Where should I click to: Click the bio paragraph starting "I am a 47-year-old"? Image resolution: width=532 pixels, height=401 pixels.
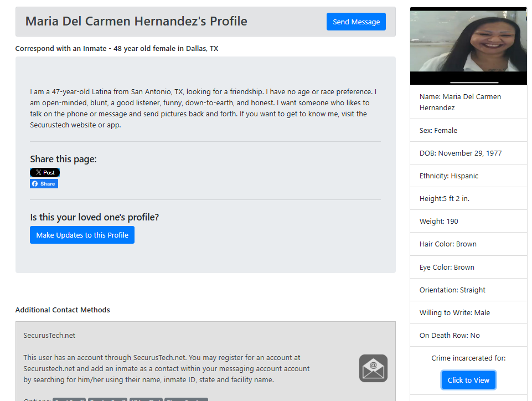pyautogui.click(x=204, y=109)
